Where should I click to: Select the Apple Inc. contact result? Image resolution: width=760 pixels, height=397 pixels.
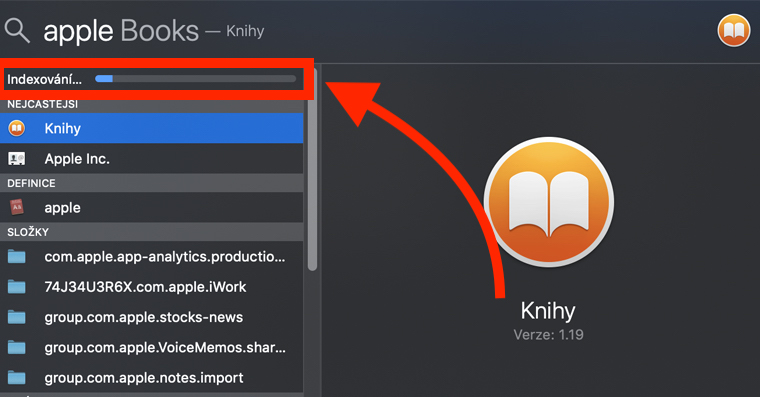[x=152, y=159]
